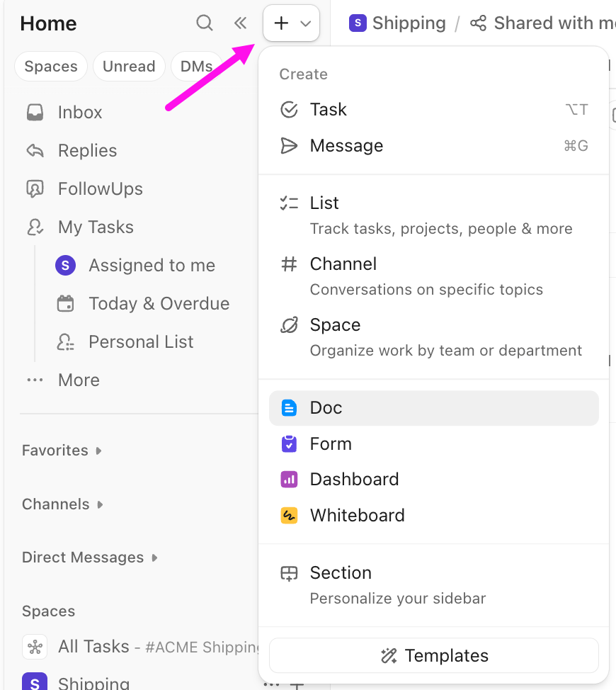
Task: Create a new Task from the menu
Action: [x=328, y=109]
